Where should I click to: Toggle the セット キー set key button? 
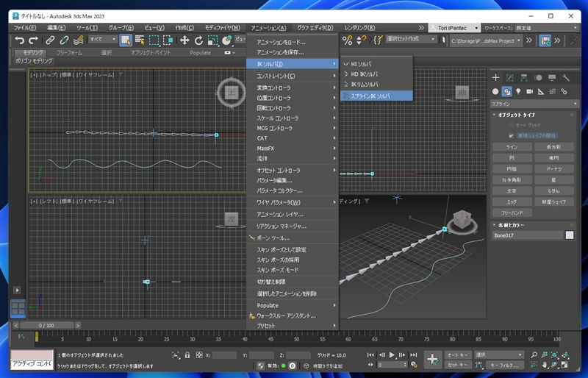457,365
